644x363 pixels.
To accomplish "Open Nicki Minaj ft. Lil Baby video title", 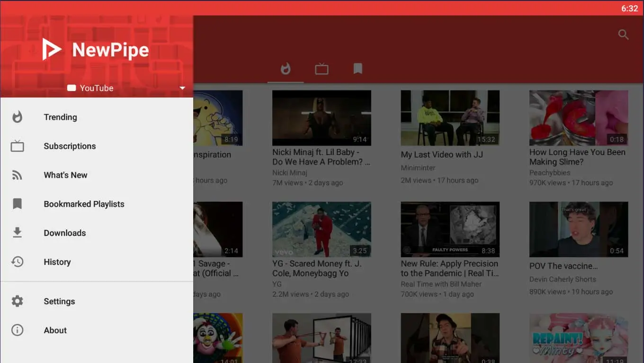I will click(x=321, y=157).
